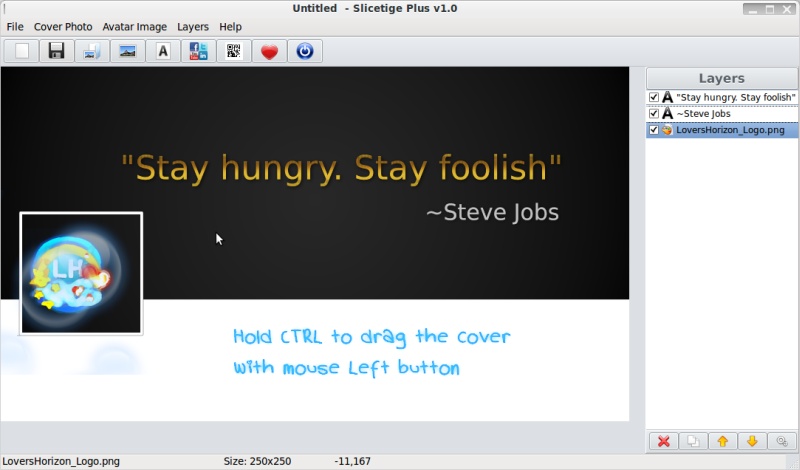
Task: Click the Layers panel header button
Action: [722, 78]
